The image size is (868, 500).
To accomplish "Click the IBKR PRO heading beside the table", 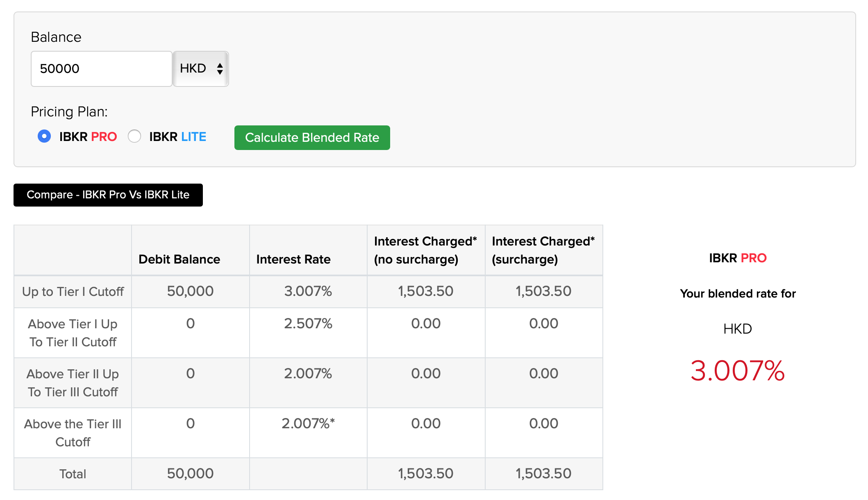I will click(738, 258).
